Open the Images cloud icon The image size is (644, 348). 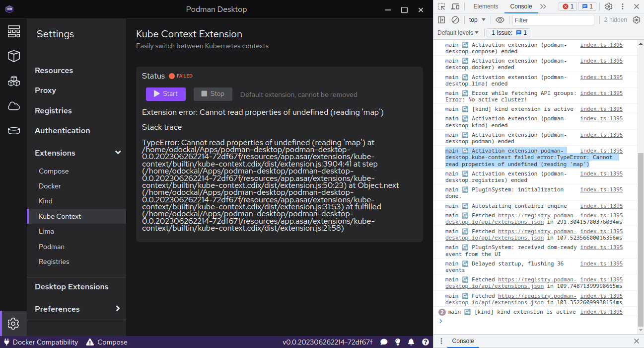tap(14, 106)
